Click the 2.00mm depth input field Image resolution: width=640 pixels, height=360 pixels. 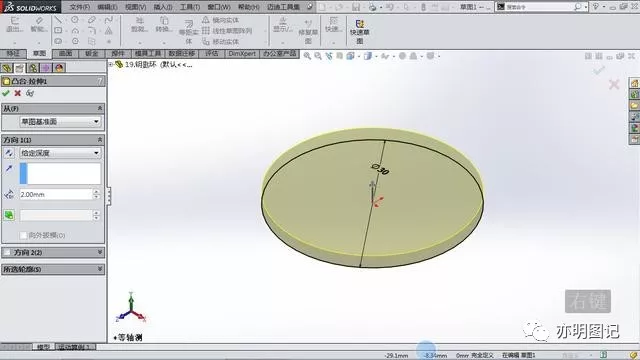[56, 194]
